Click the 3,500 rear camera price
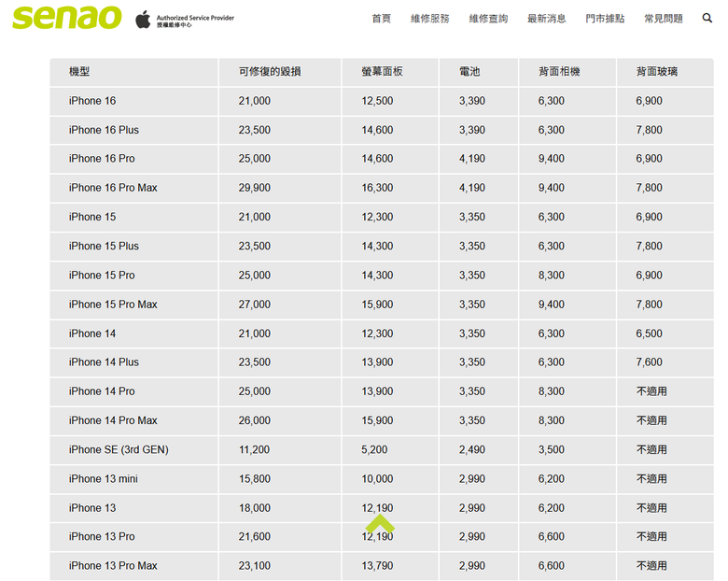The image size is (728, 581). (x=552, y=450)
